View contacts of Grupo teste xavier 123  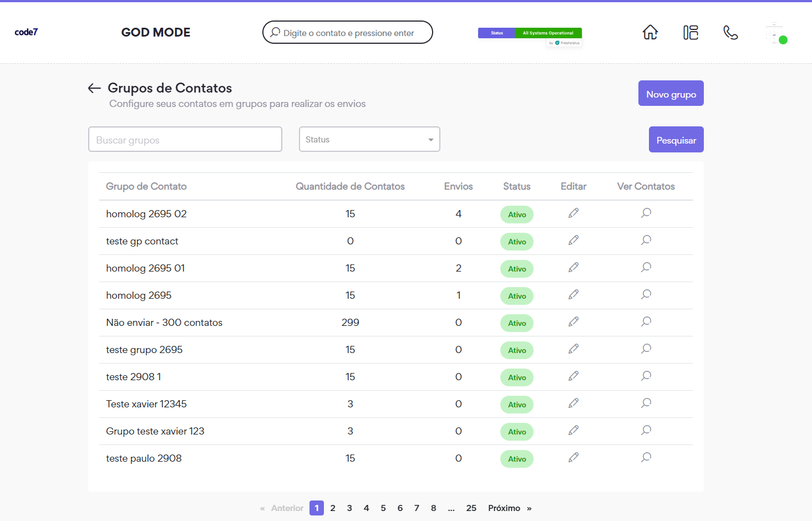(646, 431)
